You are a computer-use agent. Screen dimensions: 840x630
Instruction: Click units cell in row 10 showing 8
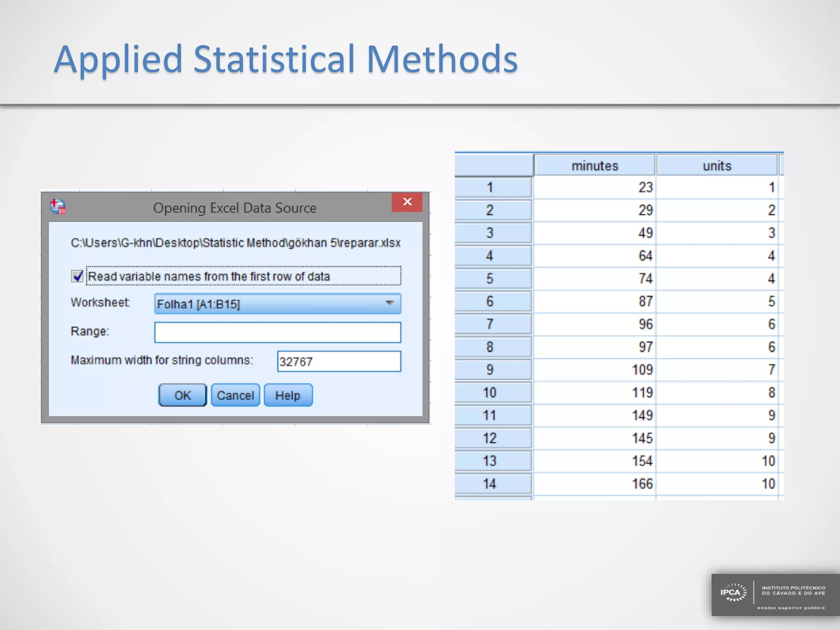click(717, 393)
